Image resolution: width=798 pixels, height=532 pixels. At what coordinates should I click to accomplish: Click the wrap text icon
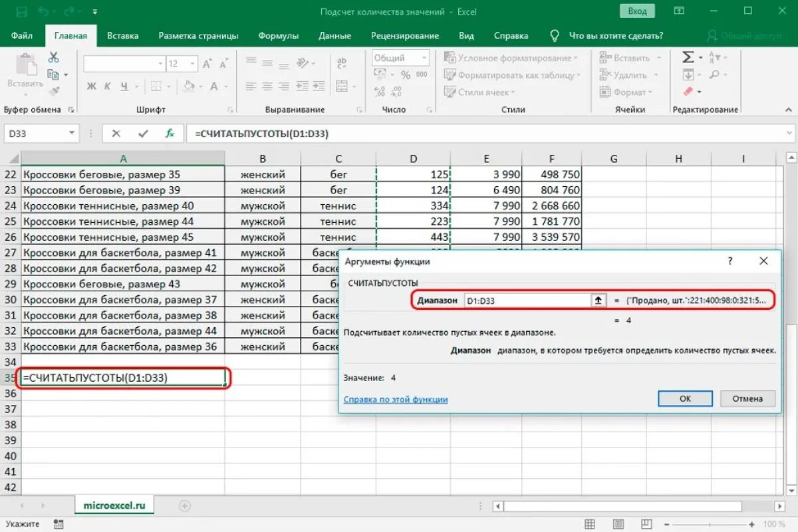click(342, 65)
